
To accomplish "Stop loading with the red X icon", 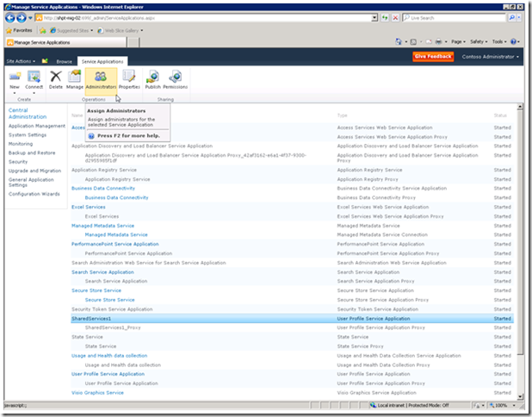I will click(395, 17).
